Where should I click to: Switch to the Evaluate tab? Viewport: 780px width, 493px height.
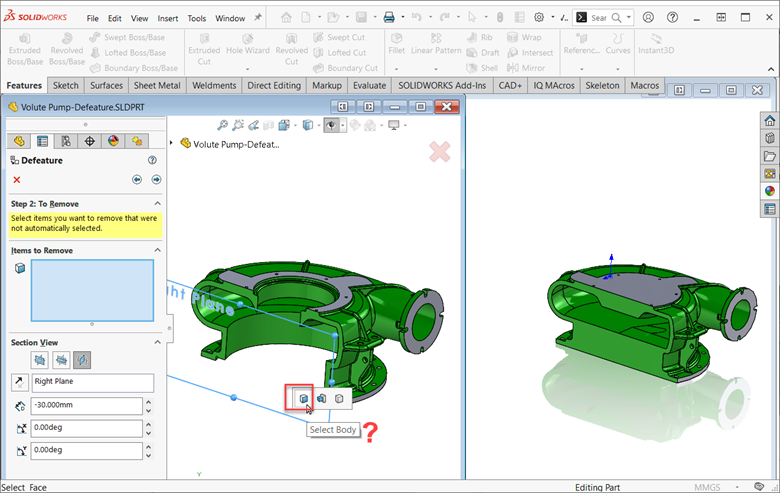[x=369, y=86]
